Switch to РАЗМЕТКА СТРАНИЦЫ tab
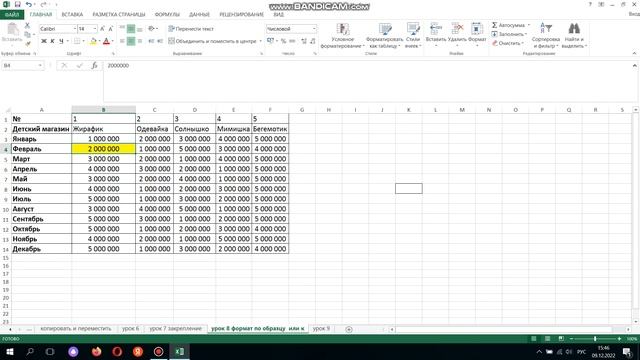This screenshot has height=360, width=640. click(x=119, y=15)
